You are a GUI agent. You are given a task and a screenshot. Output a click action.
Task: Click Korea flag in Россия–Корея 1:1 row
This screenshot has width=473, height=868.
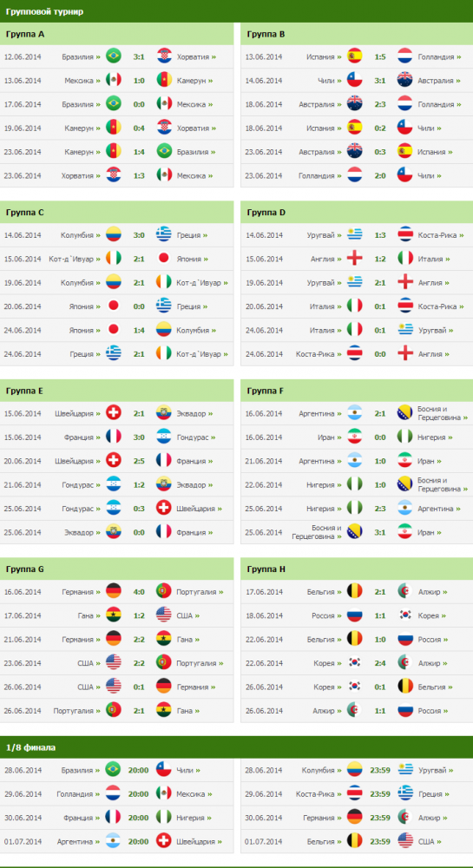(x=405, y=615)
